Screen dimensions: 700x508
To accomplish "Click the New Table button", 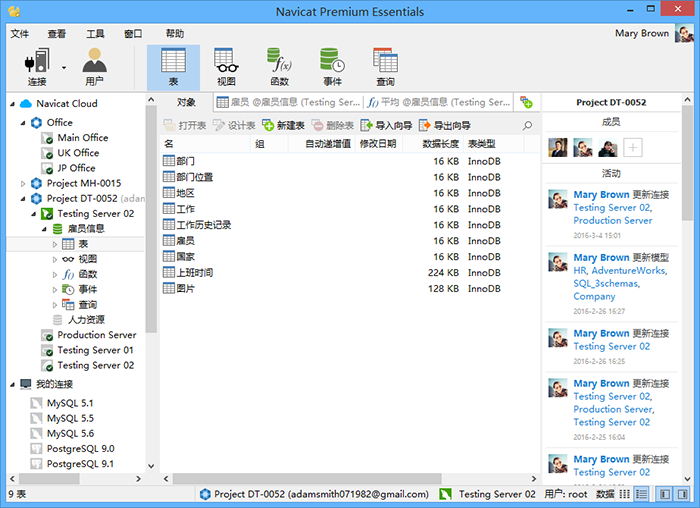I will point(283,125).
